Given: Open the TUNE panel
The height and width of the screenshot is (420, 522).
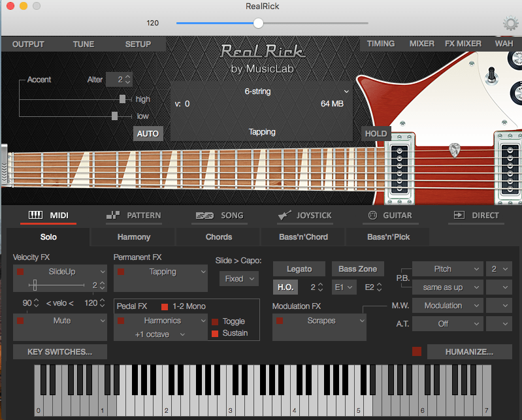Looking at the screenshot, I should [84, 44].
